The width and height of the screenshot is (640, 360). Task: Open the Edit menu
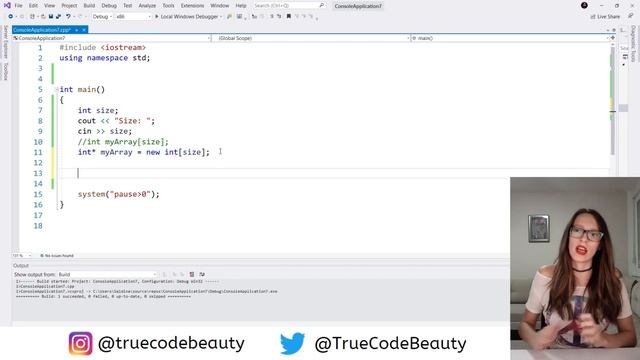33,6
